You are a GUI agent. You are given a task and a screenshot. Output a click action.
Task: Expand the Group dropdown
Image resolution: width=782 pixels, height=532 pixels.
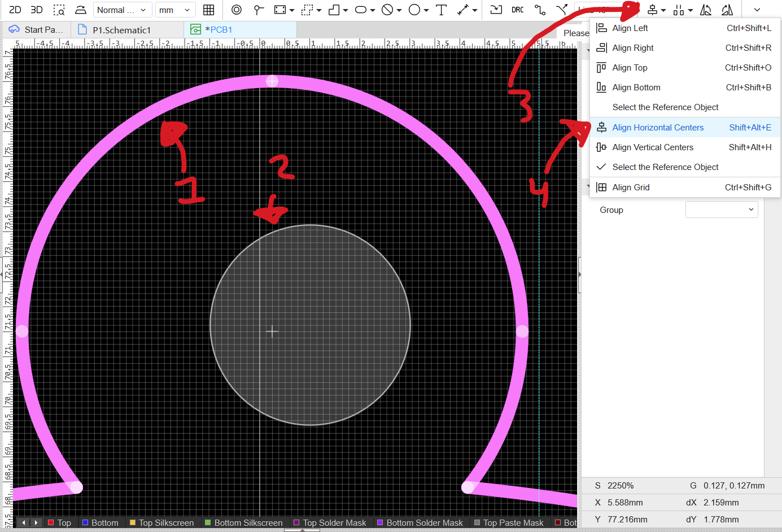coord(721,210)
